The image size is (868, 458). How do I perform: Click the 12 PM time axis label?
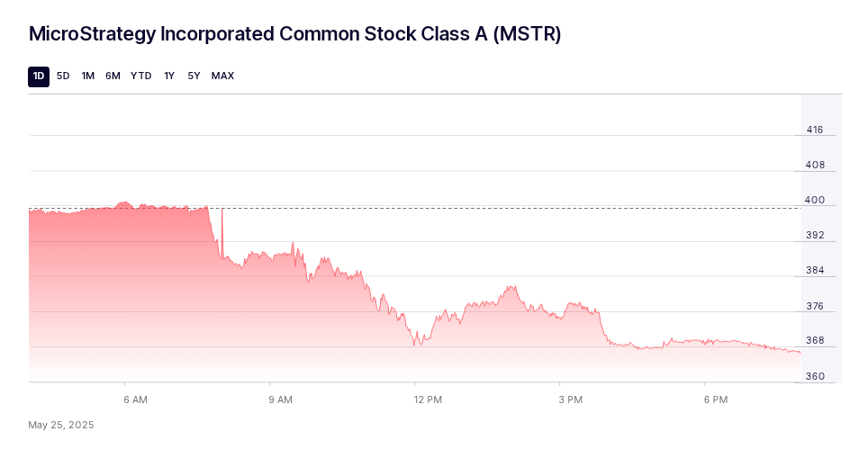point(428,400)
